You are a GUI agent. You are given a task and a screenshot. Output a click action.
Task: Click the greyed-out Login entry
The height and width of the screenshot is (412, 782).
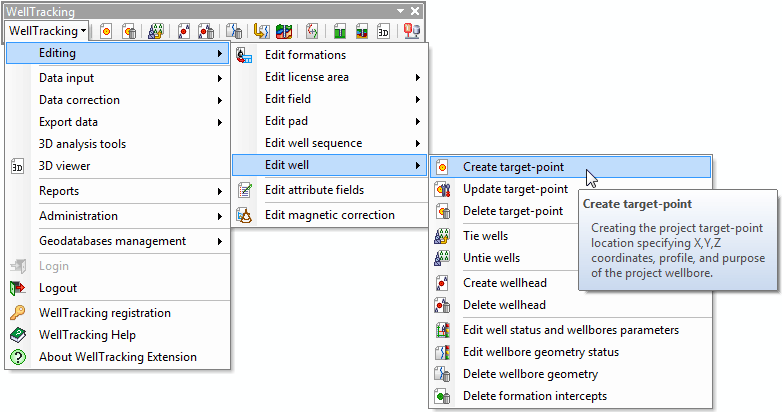(118, 266)
